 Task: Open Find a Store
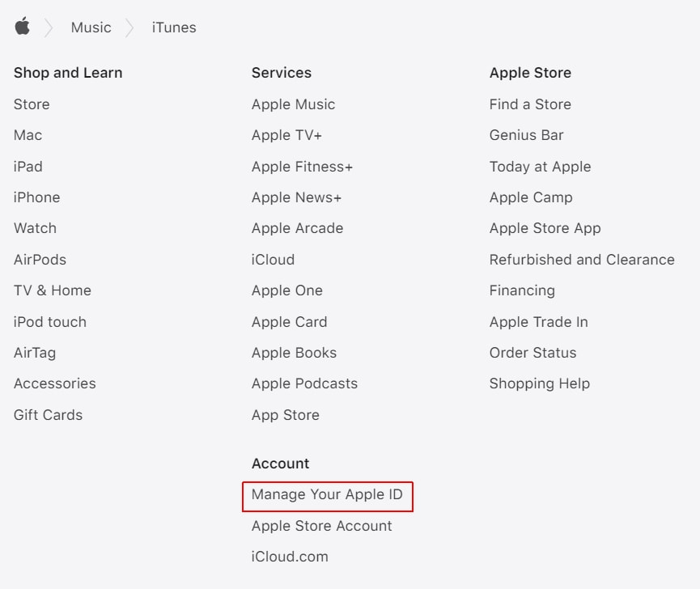(529, 104)
